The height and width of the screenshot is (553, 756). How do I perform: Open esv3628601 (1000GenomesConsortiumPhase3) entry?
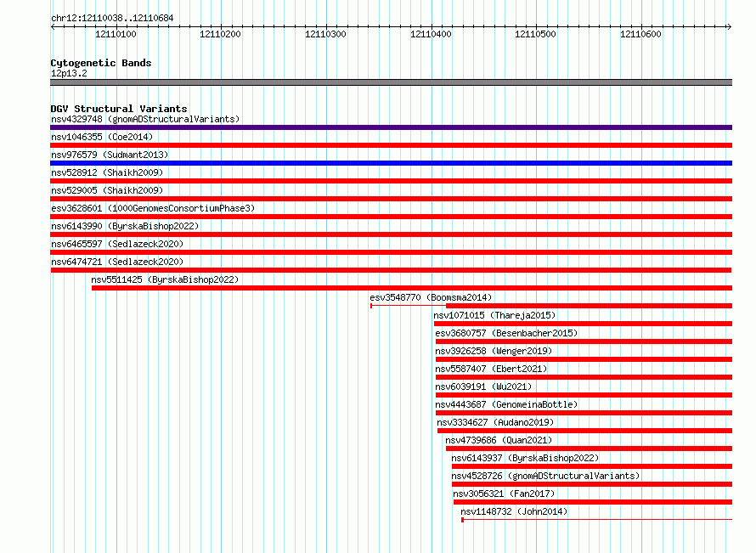(153, 208)
